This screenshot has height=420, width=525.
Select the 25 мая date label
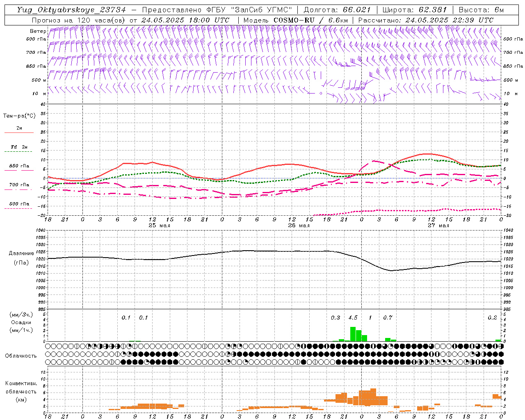[159, 226]
